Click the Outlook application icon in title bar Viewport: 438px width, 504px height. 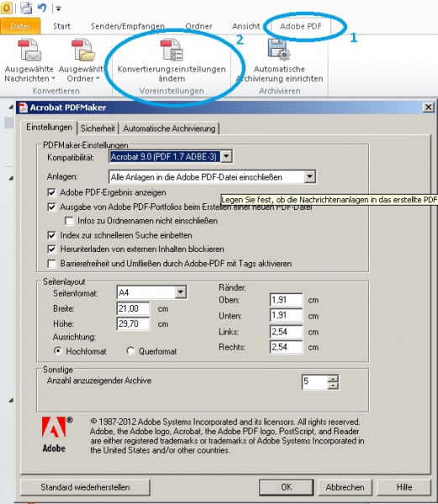(x=7, y=8)
